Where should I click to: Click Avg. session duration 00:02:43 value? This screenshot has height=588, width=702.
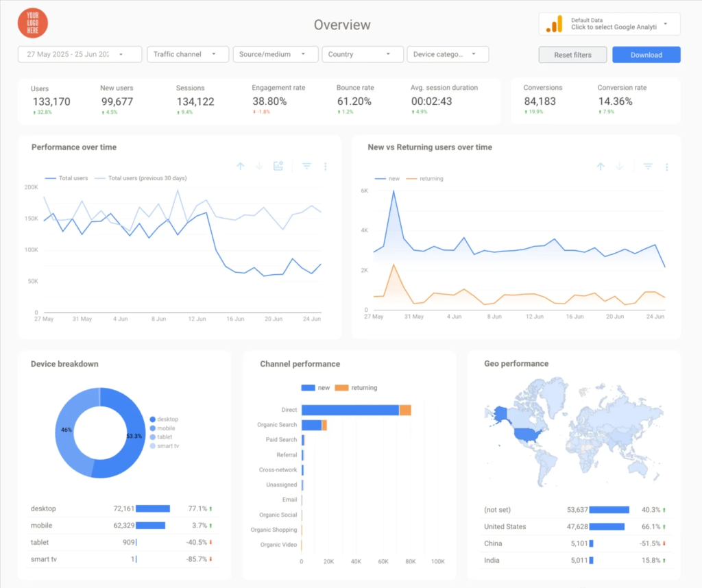point(432,101)
